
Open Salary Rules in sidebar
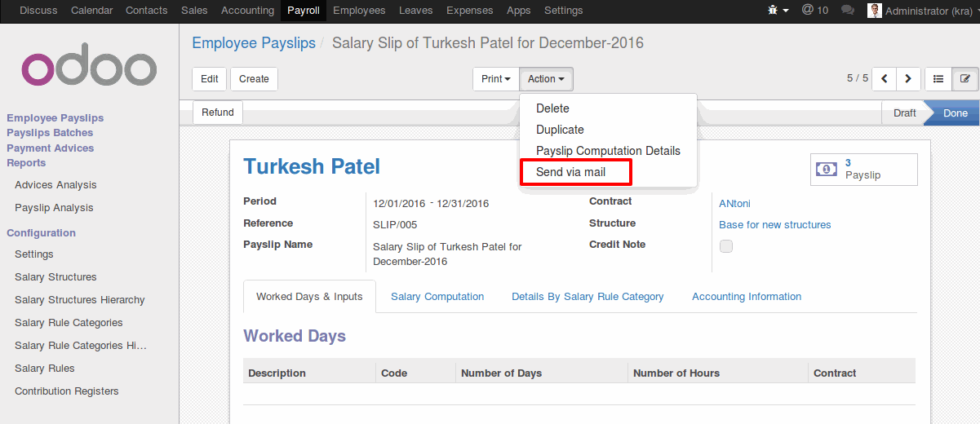[45, 369]
